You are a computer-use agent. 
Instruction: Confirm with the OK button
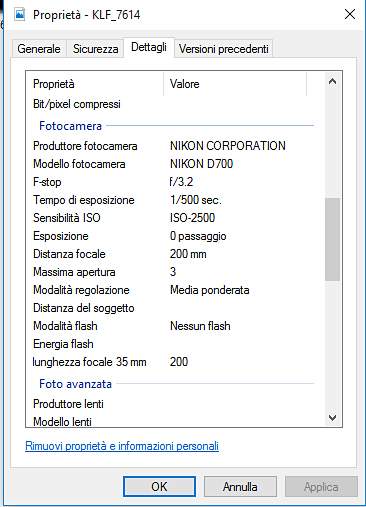(159, 487)
